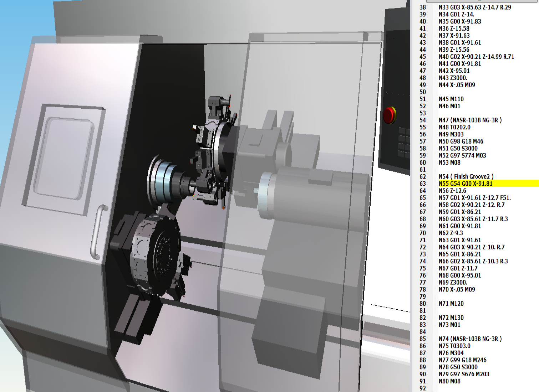Jump to tool change line N48 T0202.0
The image size is (539, 392).
pyautogui.click(x=454, y=127)
